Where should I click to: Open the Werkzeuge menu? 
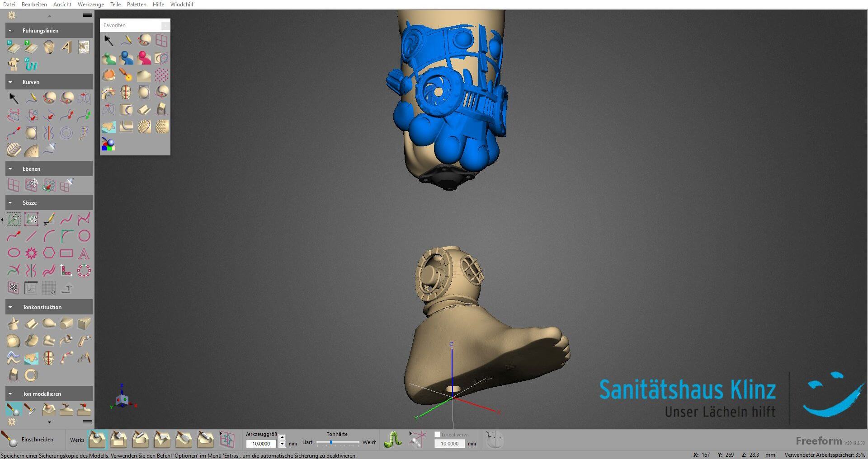tap(90, 5)
